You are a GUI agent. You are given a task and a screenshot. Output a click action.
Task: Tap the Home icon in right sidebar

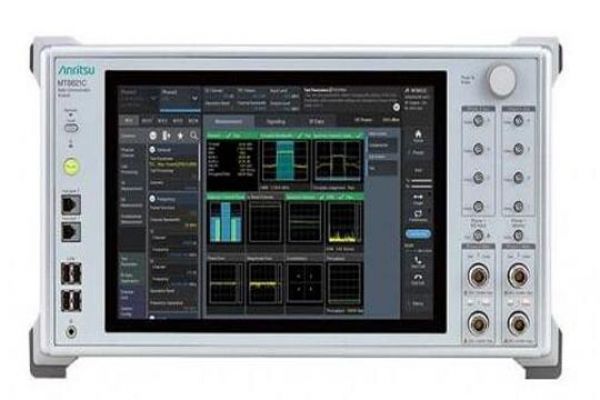click(418, 136)
